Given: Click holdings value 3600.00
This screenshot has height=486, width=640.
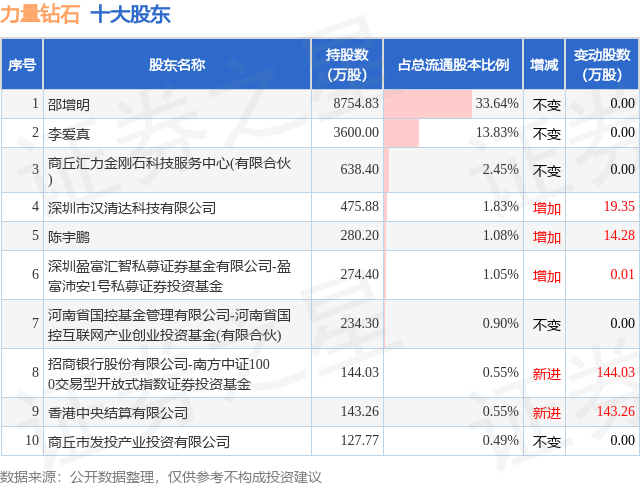Looking at the screenshot, I should 356,132.
